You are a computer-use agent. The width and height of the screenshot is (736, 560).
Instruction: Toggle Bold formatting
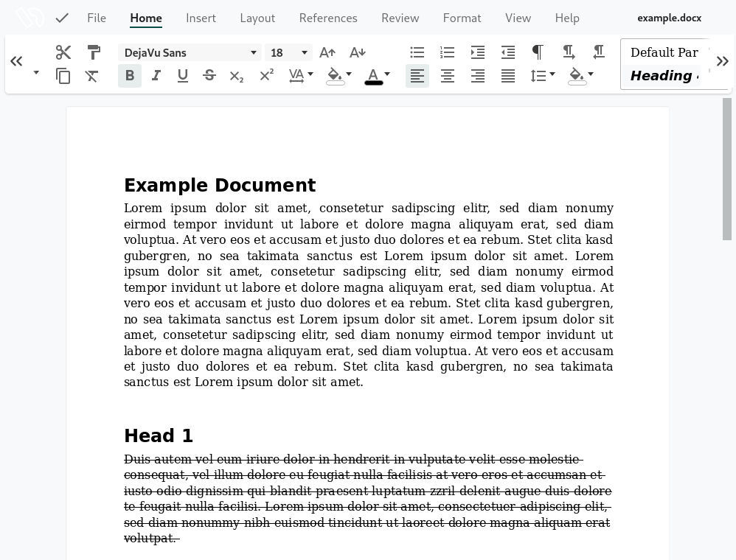tap(130, 76)
